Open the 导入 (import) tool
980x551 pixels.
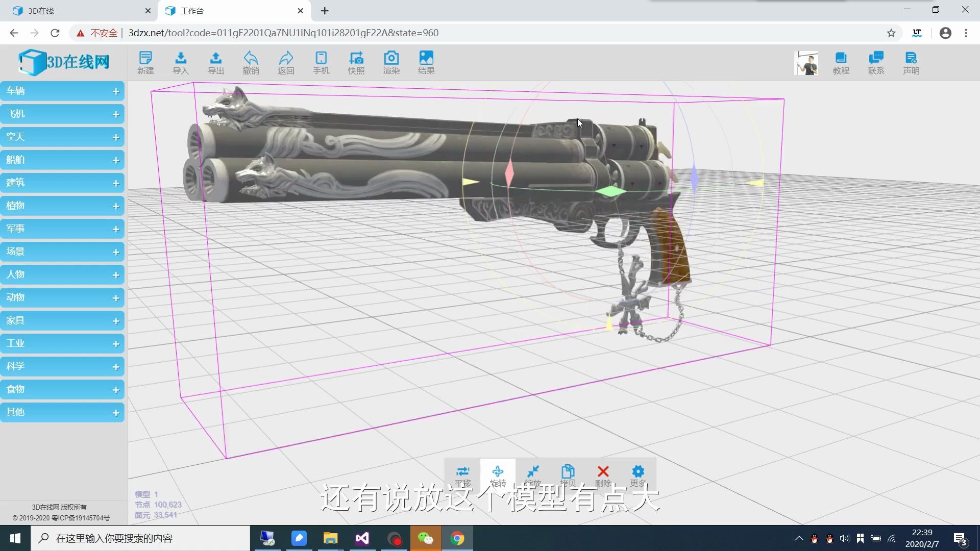181,63
